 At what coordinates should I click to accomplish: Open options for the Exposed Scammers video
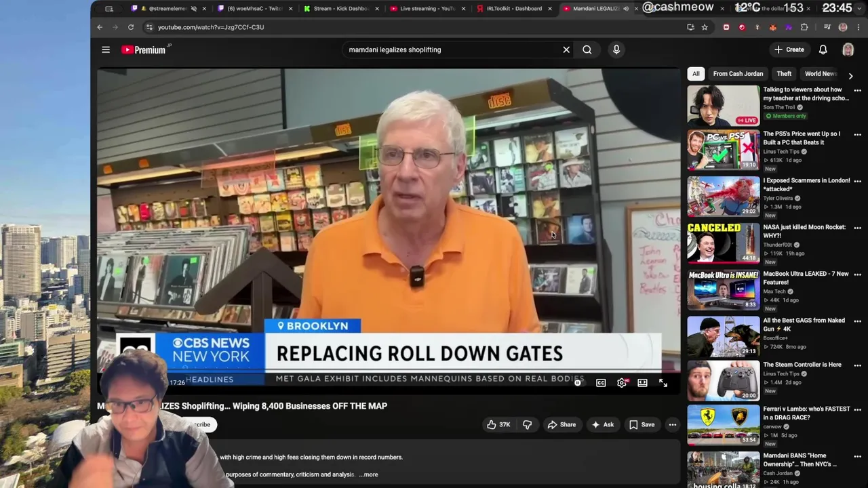857,181
